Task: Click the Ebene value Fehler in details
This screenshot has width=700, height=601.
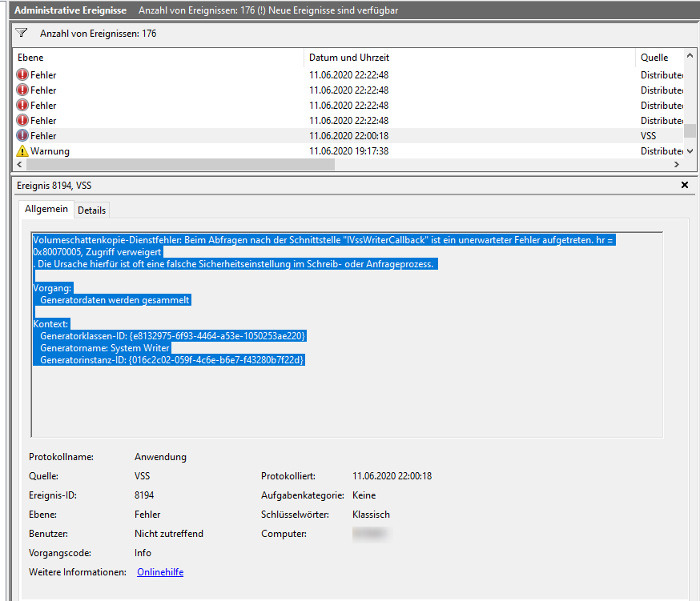Action: [147, 515]
